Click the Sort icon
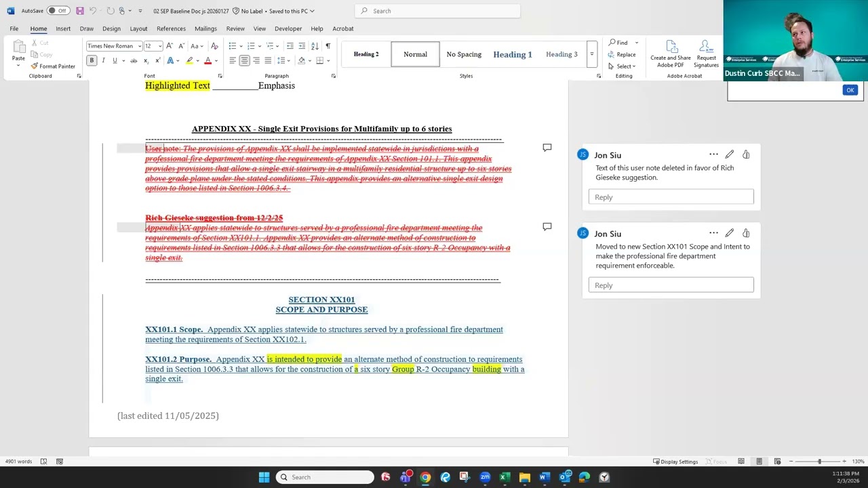The width and height of the screenshot is (868, 488). [315, 46]
